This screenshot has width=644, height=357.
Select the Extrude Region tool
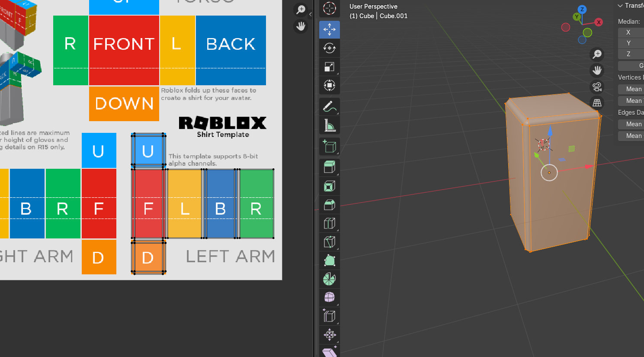(330, 167)
